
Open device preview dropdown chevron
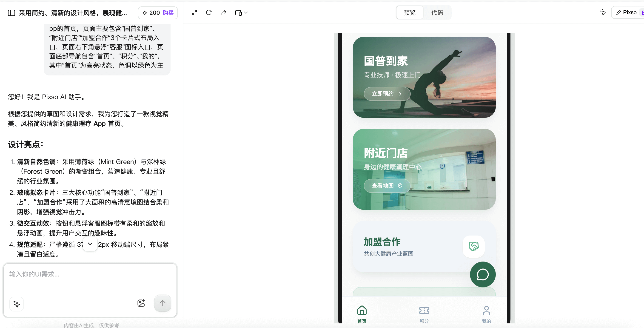click(246, 12)
